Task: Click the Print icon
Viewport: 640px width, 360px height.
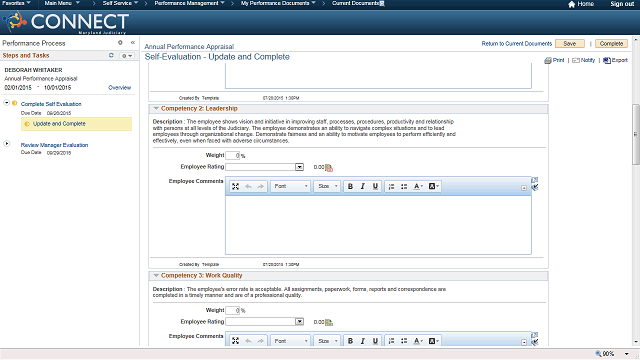Action: pyautogui.click(x=548, y=60)
